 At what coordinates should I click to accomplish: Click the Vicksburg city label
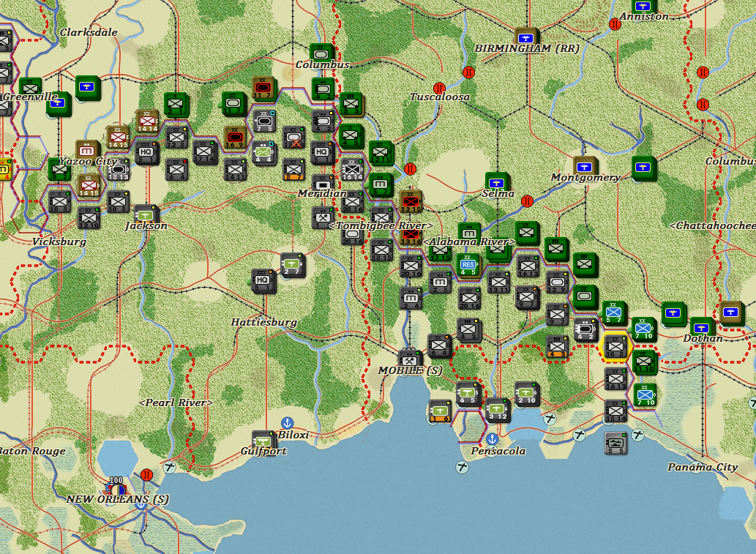(59, 242)
